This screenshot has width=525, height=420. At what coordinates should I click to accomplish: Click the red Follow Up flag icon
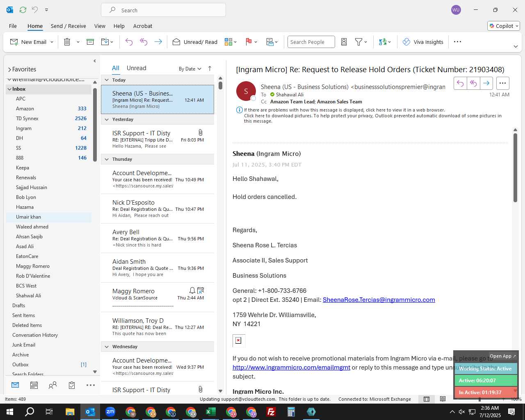point(248,42)
